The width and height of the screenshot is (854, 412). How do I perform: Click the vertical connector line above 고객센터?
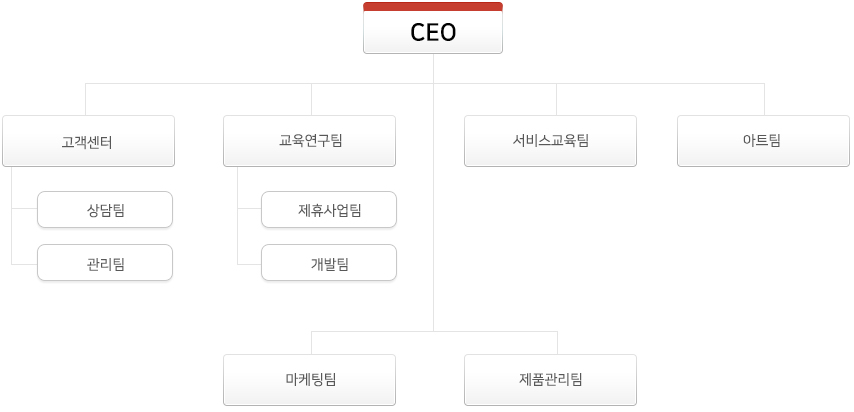(86, 99)
